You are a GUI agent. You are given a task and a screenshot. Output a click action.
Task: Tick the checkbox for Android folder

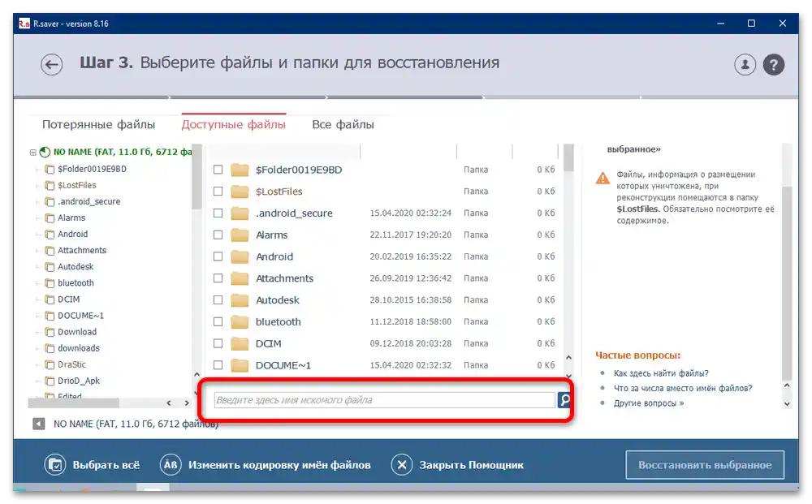coord(218,256)
